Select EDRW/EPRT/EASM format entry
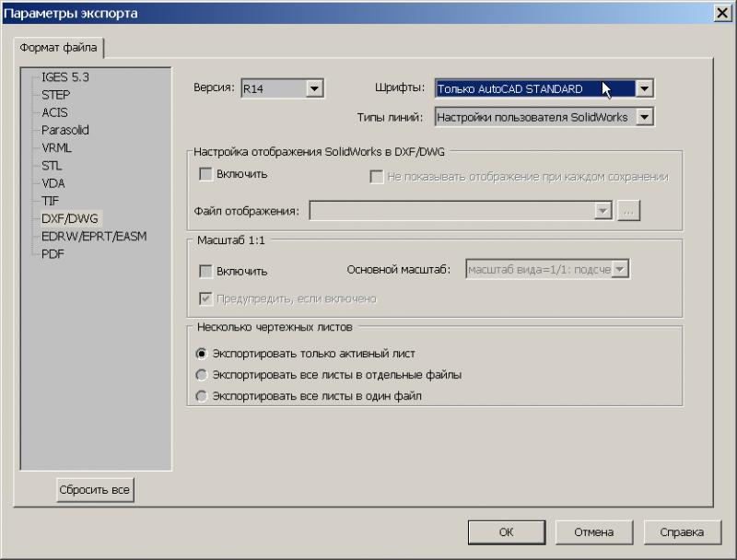Image resolution: width=737 pixels, height=560 pixels. click(x=93, y=237)
